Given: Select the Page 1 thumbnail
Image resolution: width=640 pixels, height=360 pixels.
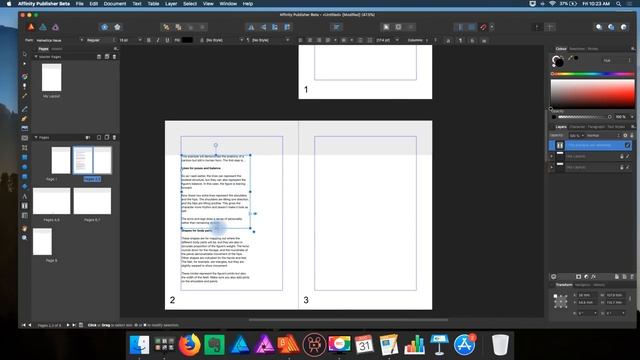Looking at the screenshot, I should pos(61,160).
